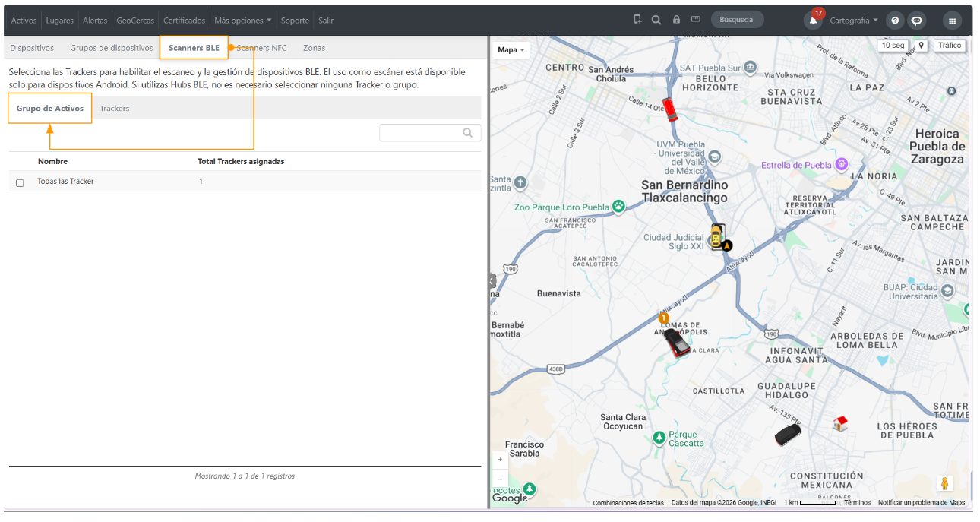Open the Certificados menu

point(185,21)
